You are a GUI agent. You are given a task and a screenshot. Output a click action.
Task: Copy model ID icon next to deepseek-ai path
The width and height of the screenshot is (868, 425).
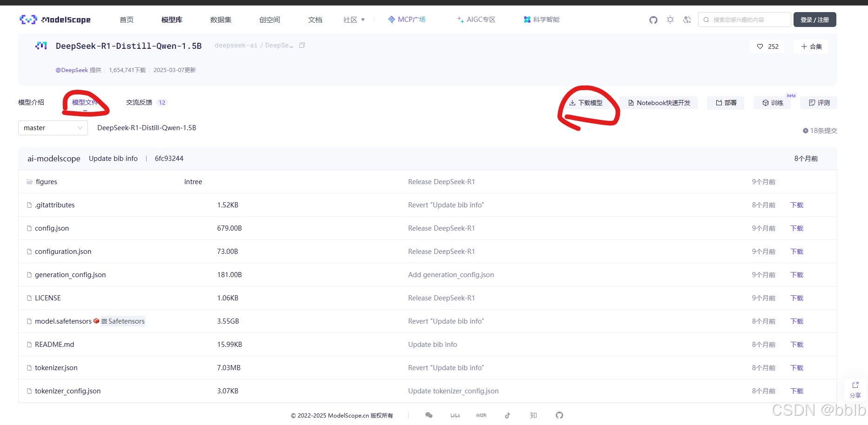(302, 45)
